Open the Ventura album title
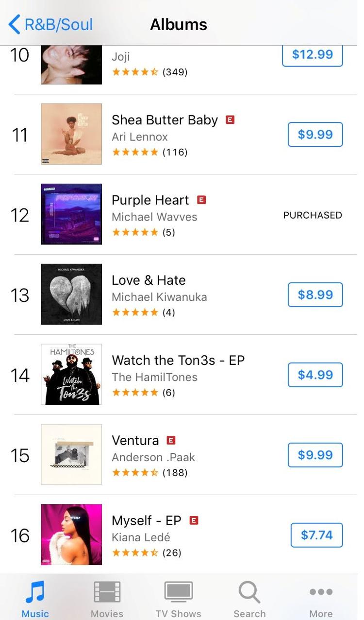This screenshot has height=620, width=364. tap(135, 441)
